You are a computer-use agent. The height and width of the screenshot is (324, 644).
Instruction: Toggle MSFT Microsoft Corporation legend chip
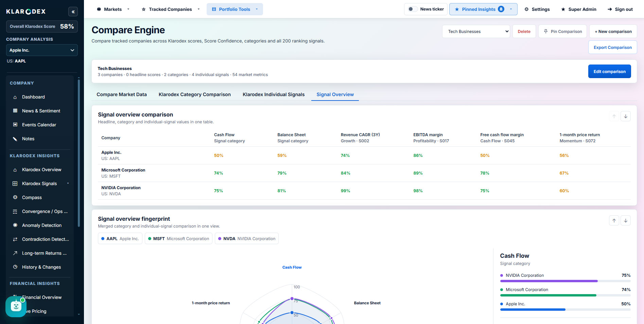(x=178, y=238)
